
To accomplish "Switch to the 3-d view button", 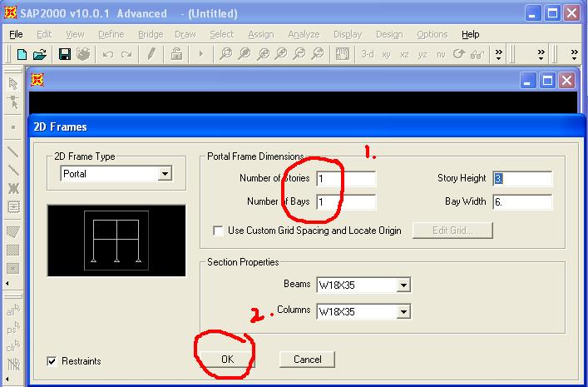I will point(367,54).
